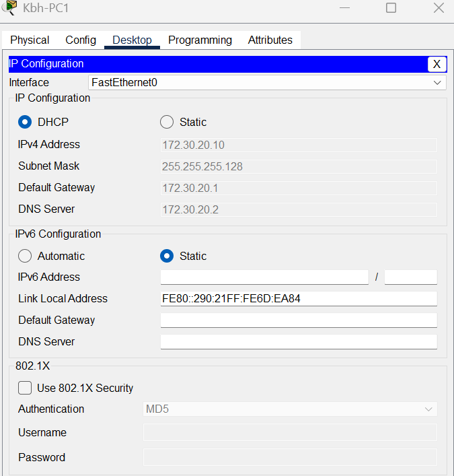Screen dimensions: 454x476
Task: Minimize the Kbh-PC1 window
Action: [x=344, y=8]
